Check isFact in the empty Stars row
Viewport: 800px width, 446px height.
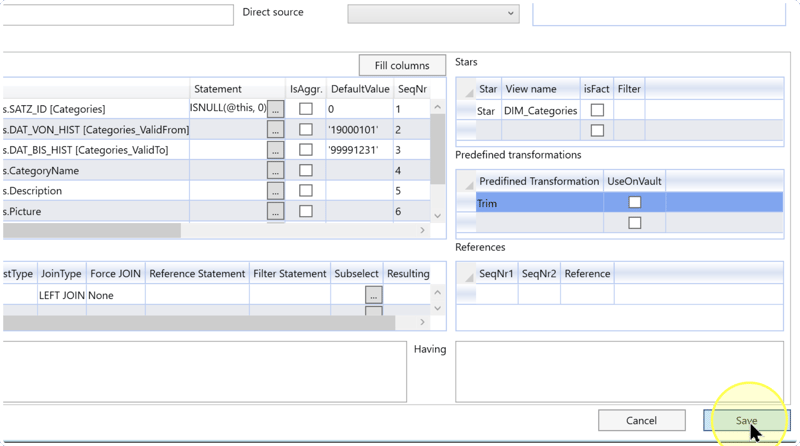tap(597, 131)
